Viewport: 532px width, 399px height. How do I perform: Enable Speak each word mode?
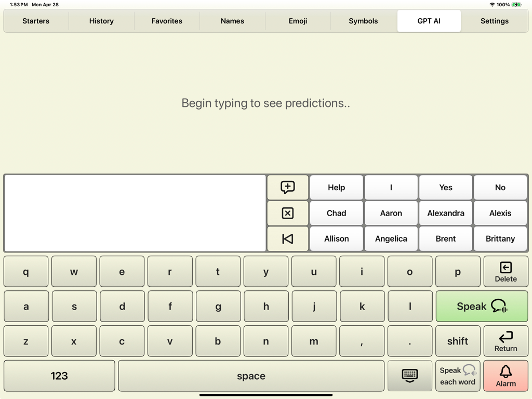click(457, 375)
